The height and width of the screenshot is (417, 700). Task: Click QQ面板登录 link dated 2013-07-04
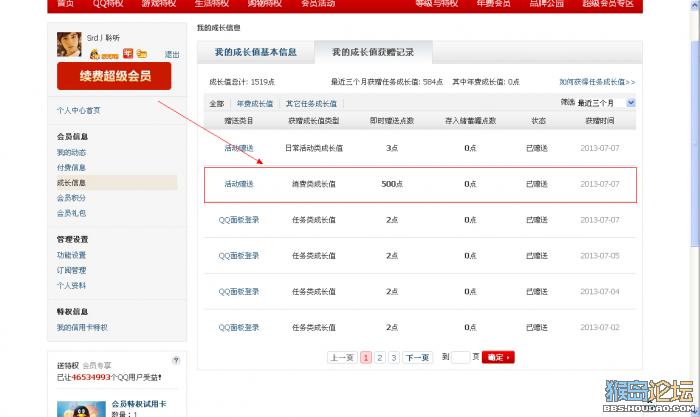pos(239,291)
